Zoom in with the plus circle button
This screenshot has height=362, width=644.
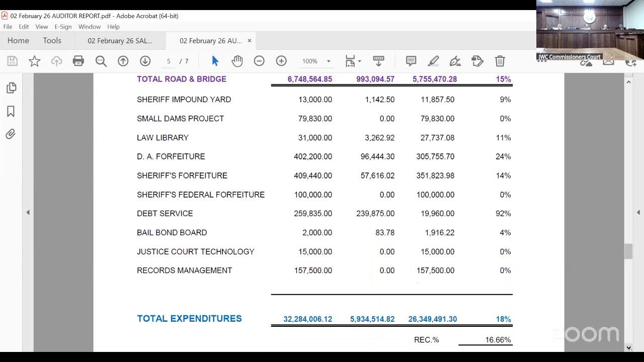coord(281,61)
